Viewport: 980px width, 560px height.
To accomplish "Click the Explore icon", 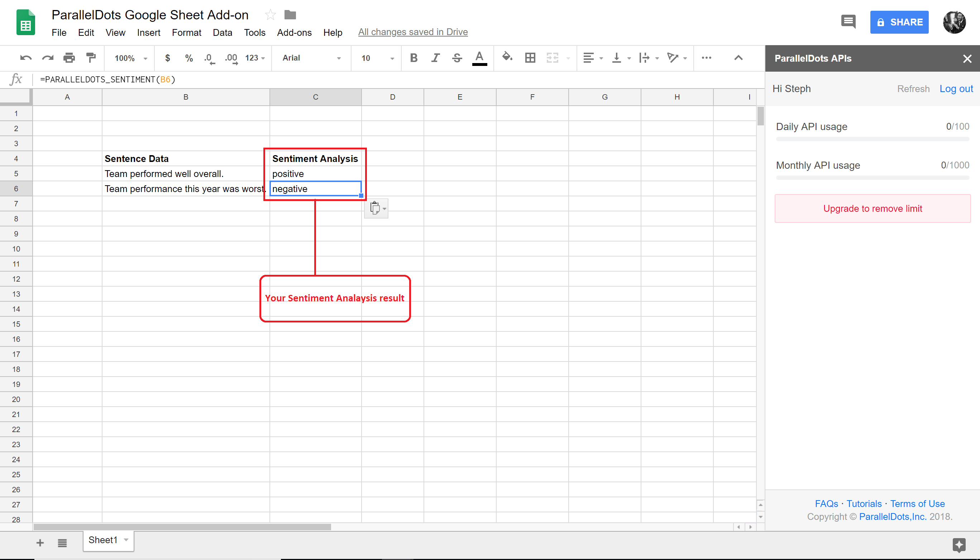I will pyautogui.click(x=959, y=545).
